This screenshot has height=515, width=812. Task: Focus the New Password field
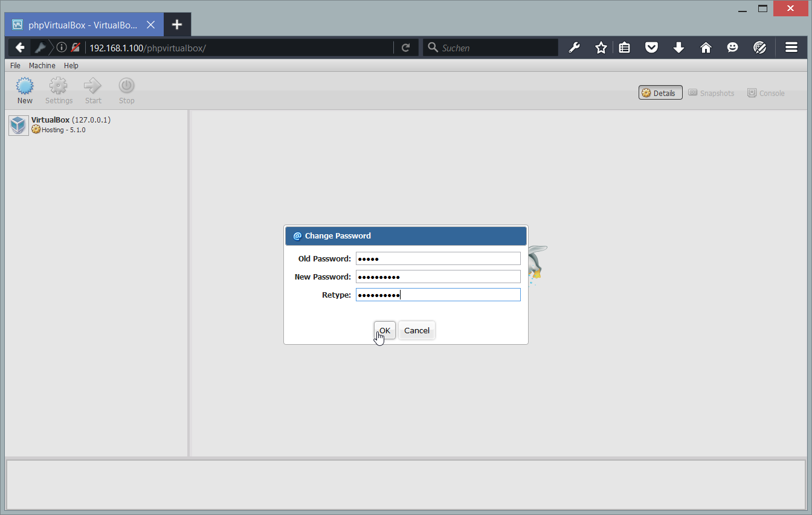click(438, 277)
